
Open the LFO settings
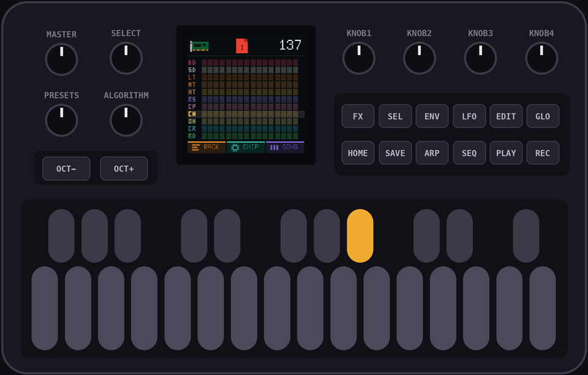point(470,116)
